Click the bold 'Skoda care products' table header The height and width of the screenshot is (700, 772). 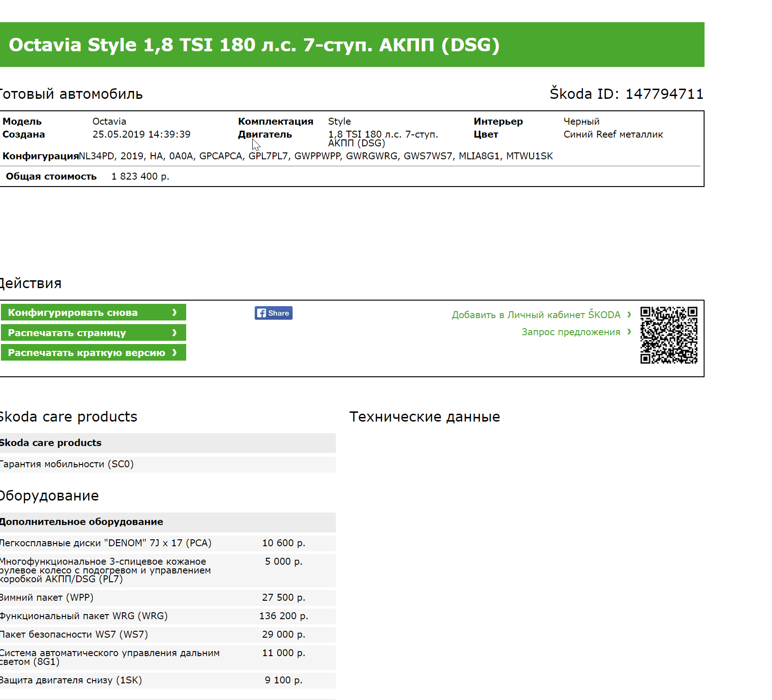[x=168, y=443]
